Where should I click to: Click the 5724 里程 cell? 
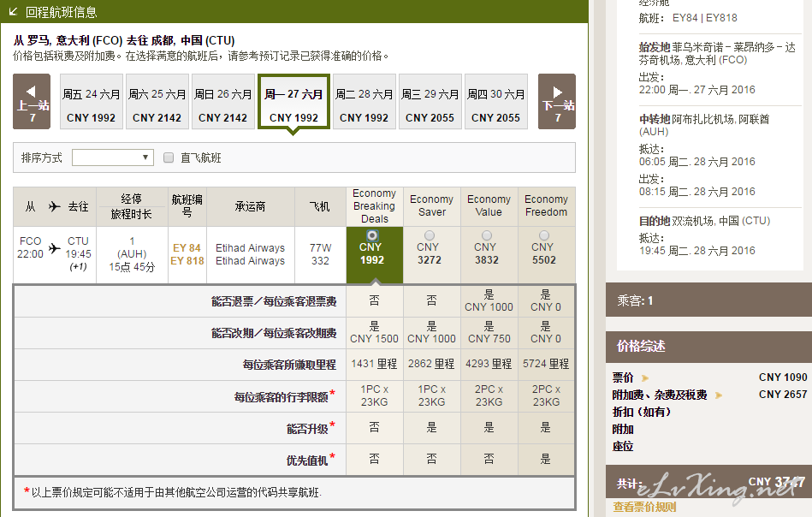[546, 364]
